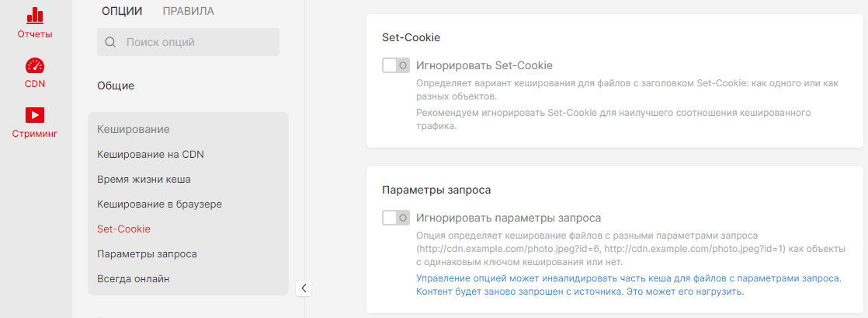Screen dimensions: 868x318
Task: Toggle the Ignore Set-Cookie switch
Action: coord(395,65)
